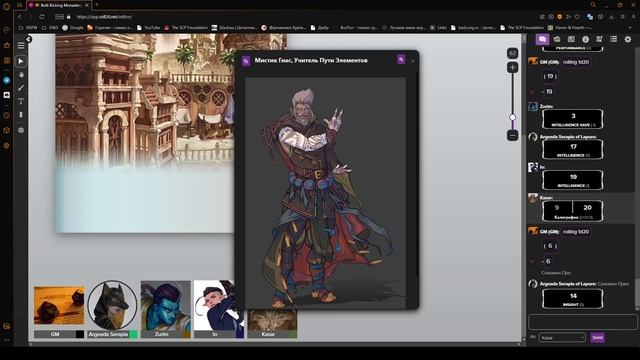Click the Insight roll result 14
Viewport: 640px width, 360px height.
[x=573, y=296]
